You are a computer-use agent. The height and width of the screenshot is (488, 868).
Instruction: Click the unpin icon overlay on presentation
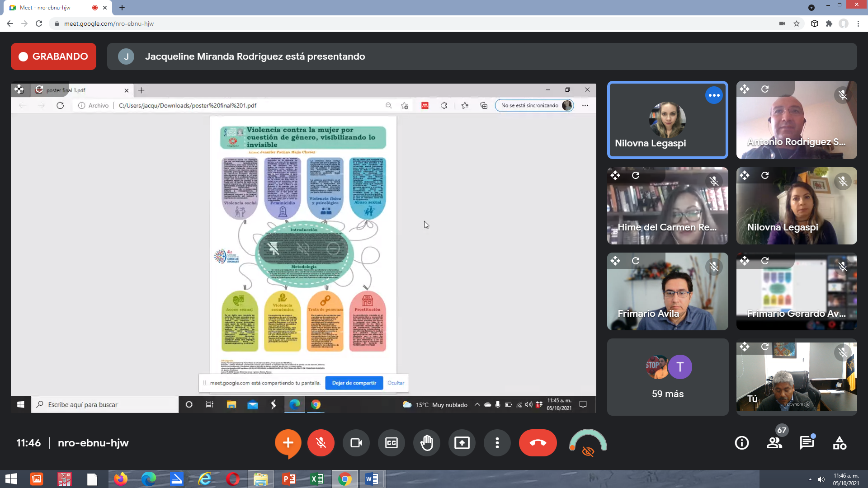(274, 249)
